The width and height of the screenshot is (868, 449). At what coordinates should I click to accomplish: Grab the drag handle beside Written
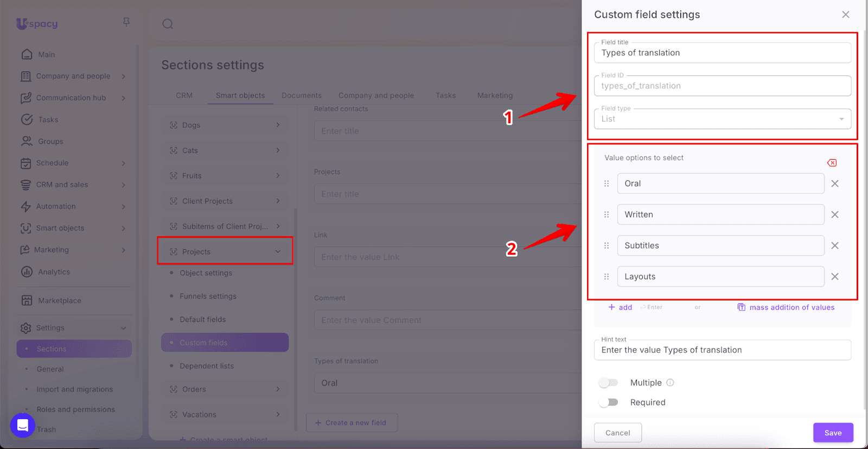point(607,214)
